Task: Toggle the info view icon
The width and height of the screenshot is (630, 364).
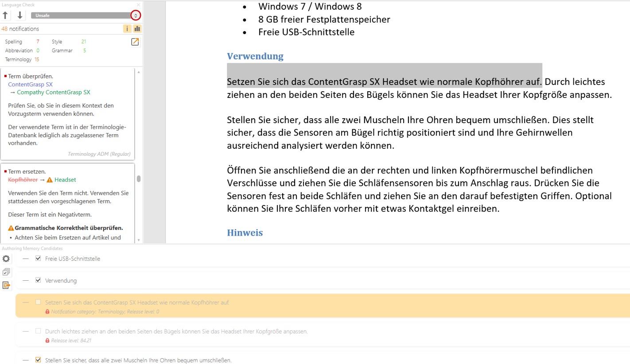Action: (127, 29)
